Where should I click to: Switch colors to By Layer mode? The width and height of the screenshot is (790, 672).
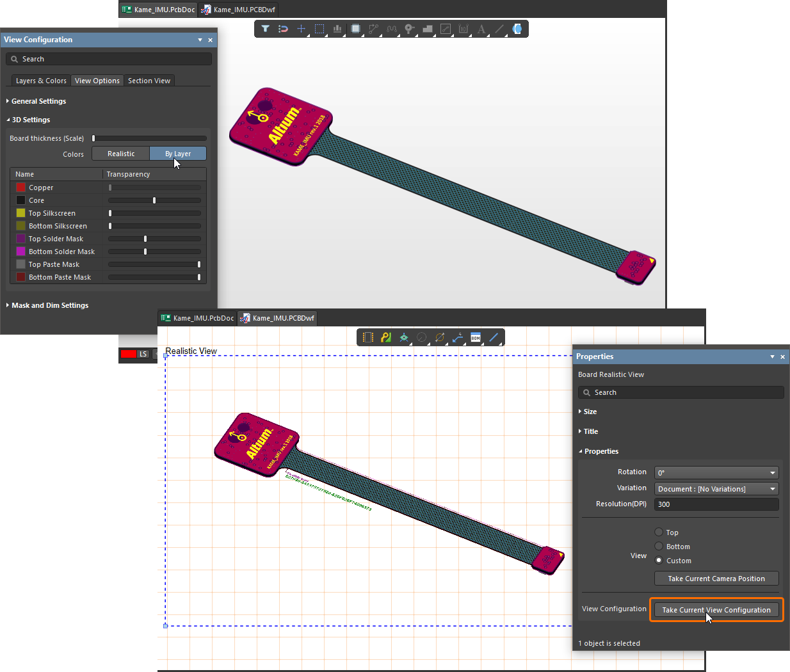click(x=178, y=154)
